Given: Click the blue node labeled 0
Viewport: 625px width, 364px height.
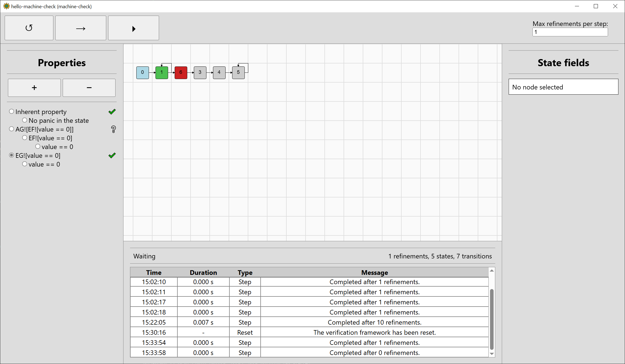Looking at the screenshot, I should click(143, 72).
